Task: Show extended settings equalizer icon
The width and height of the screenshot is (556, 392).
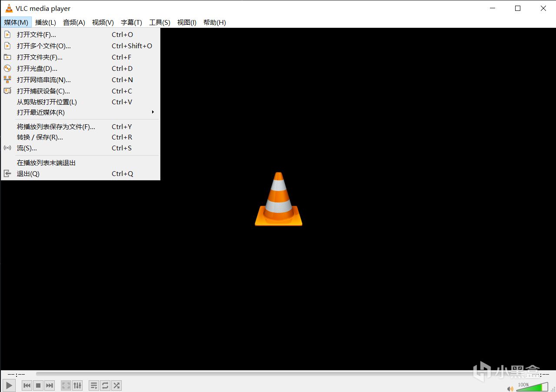Action: point(77,385)
